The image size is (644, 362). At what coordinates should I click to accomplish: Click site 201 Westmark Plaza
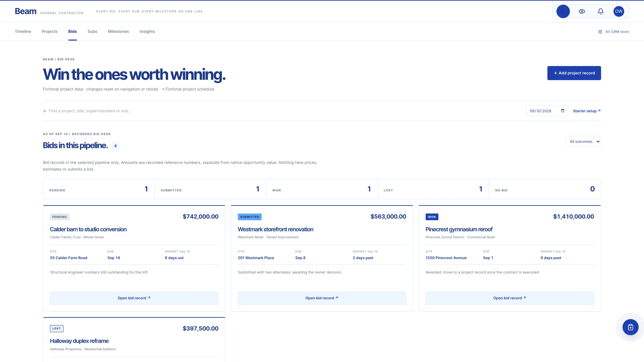256,258
